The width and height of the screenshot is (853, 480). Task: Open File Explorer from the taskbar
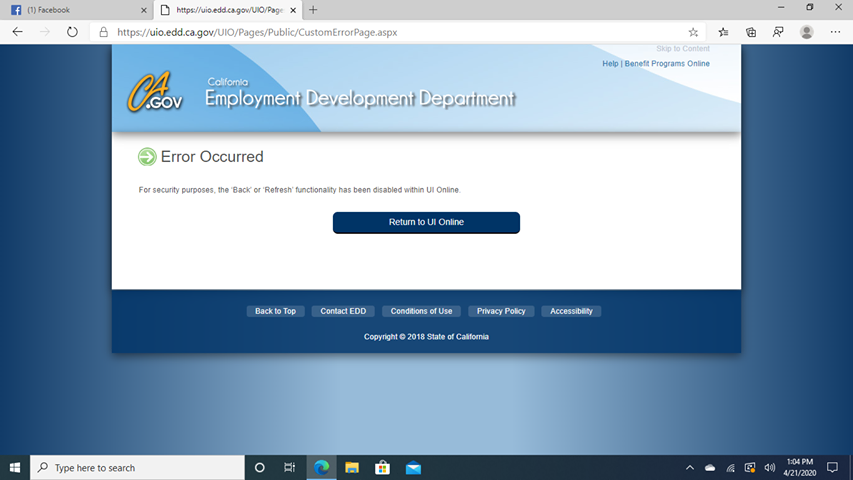352,467
